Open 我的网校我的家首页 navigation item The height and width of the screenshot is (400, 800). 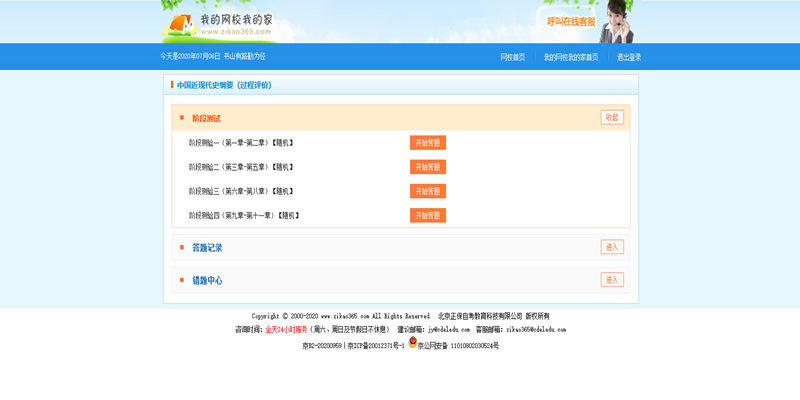(570, 57)
